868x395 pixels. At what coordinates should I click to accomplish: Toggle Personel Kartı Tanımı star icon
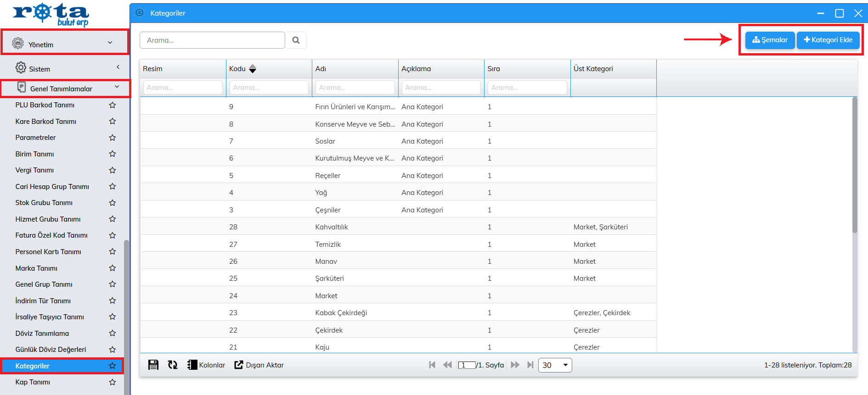click(x=113, y=251)
